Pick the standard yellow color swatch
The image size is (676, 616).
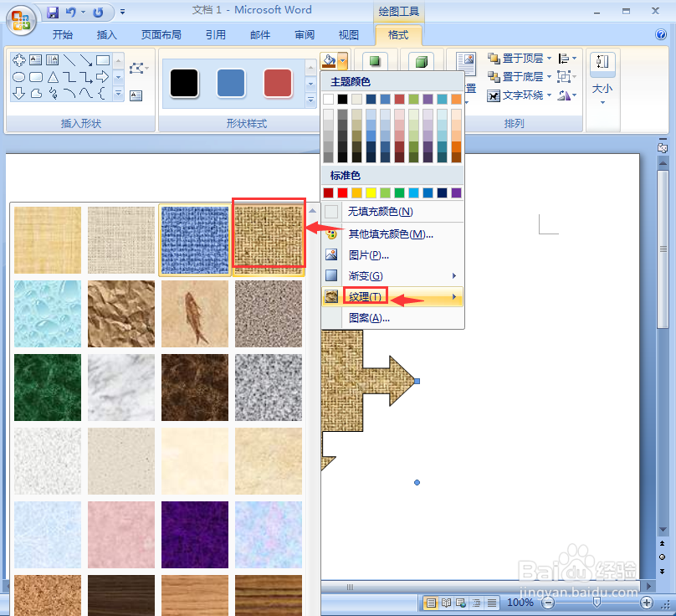(x=371, y=192)
